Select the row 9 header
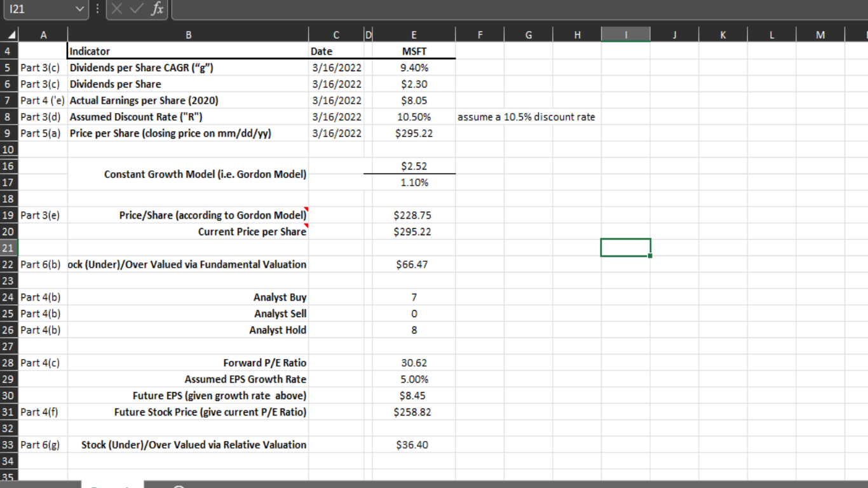868x488 pixels. pos(9,133)
